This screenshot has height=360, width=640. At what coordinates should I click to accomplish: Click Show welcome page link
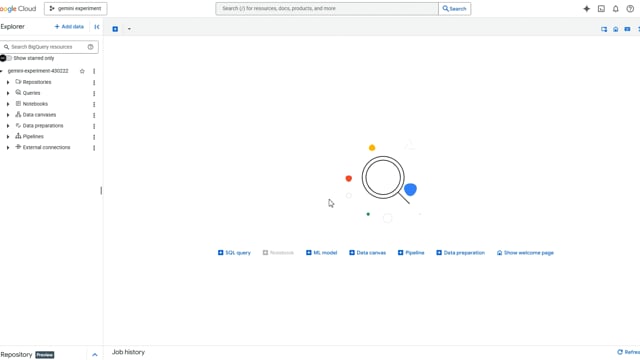(x=525, y=253)
